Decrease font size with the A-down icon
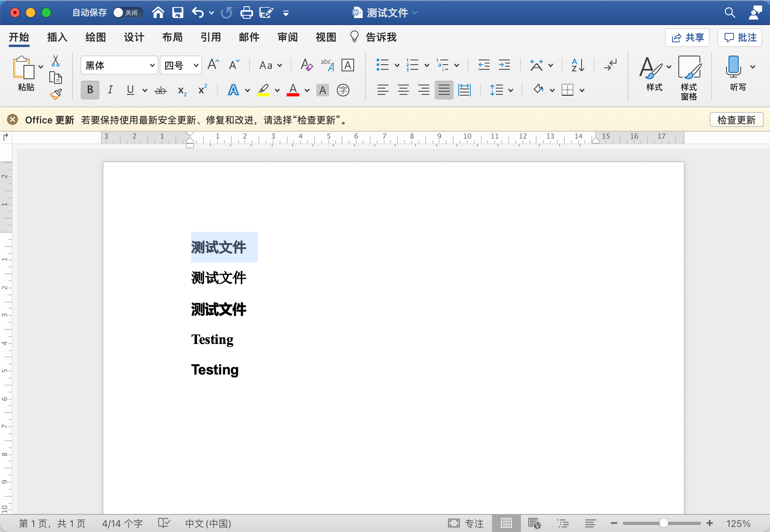Screen dimensions: 770x532 pos(234,65)
